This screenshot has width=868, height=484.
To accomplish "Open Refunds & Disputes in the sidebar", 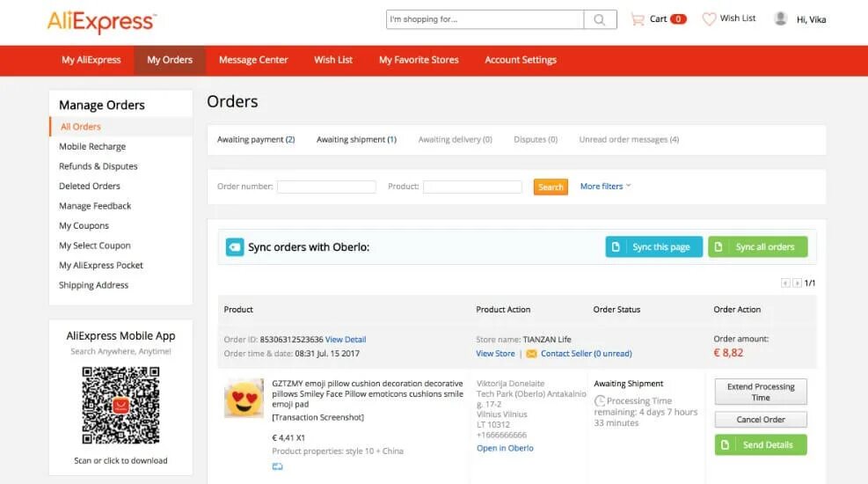I will [x=98, y=166].
